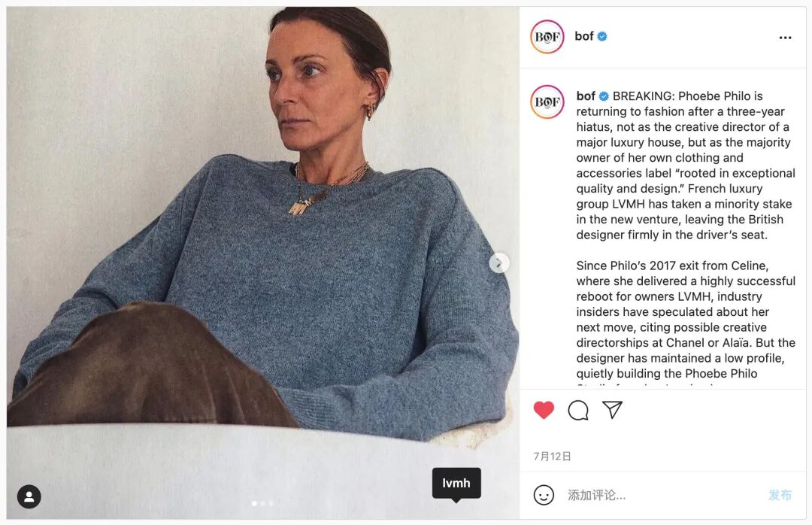Image resolution: width=812 pixels, height=525 pixels.
Task: Open emoji picker with the smiley icon
Action: 544,495
